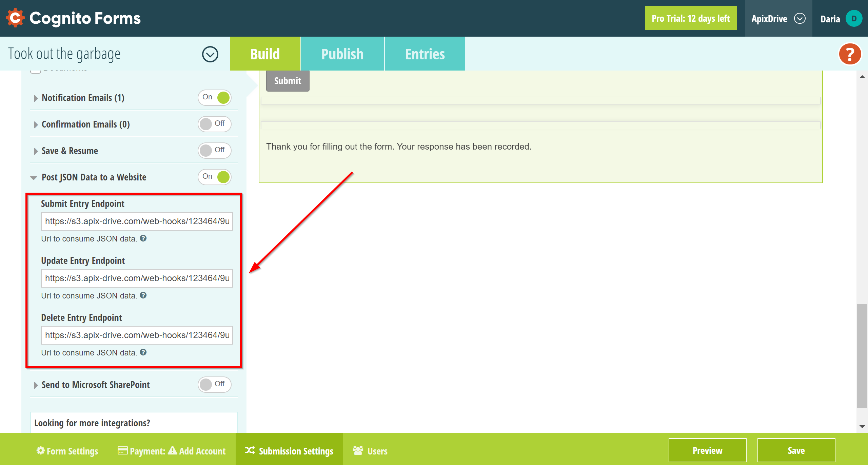Click the Users group icon
This screenshot has height=465, width=868.
coord(358,450)
